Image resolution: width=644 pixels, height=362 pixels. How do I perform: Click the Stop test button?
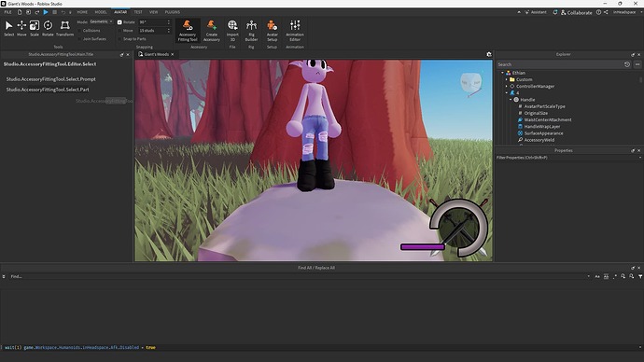(x=55, y=12)
